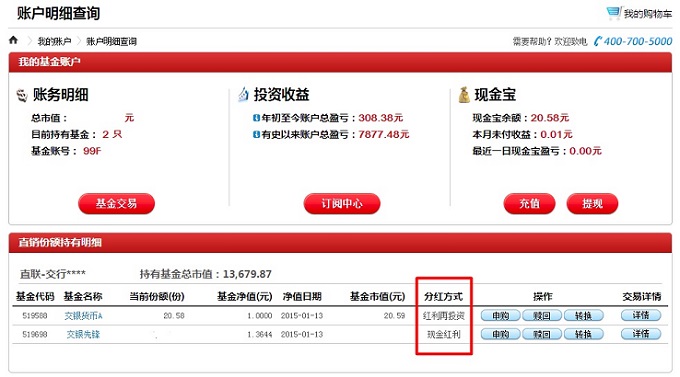Select 账户明细查询 breadcrumb
This screenshot has height=377, width=680.
pos(111,41)
